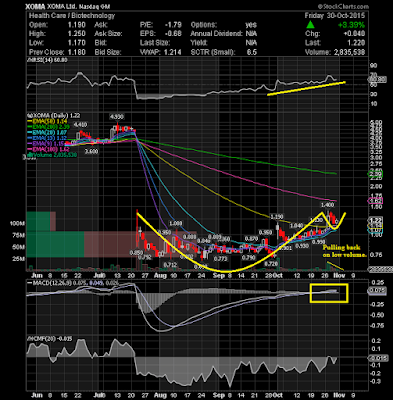This screenshot has height=400, width=393.
Task: Select the Chg value +0.040
Action: [x=355, y=34]
